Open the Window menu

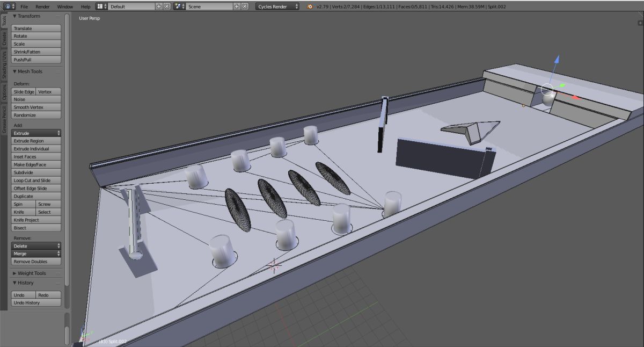[65, 6]
